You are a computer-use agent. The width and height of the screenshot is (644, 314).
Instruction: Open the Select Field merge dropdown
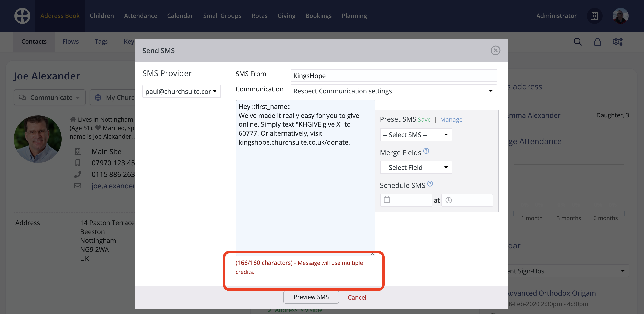(x=416, y=167)
